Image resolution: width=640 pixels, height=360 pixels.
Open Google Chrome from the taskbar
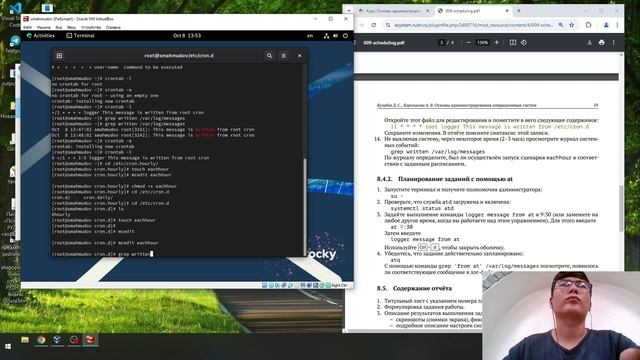[41, 340]
